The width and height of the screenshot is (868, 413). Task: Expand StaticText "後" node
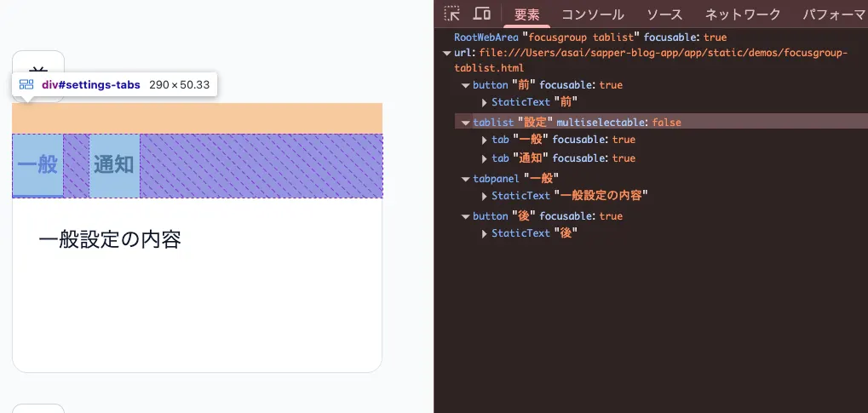coord(485,233)
